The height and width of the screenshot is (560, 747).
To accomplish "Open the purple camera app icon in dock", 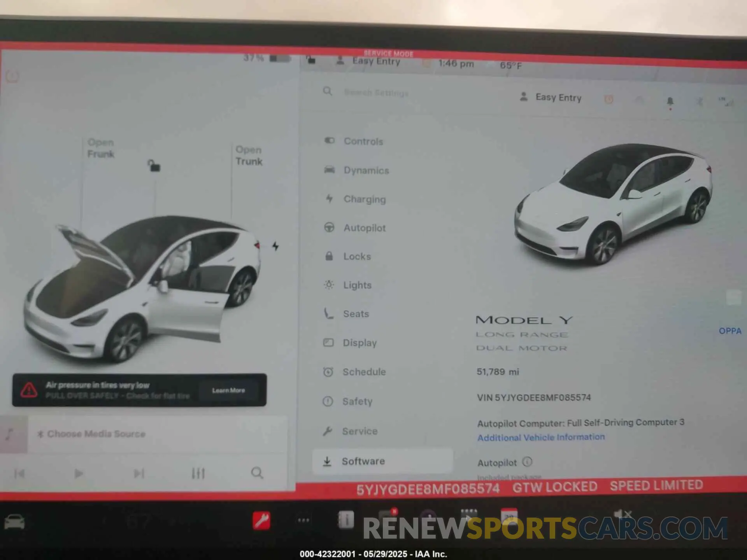I will 428,517.
